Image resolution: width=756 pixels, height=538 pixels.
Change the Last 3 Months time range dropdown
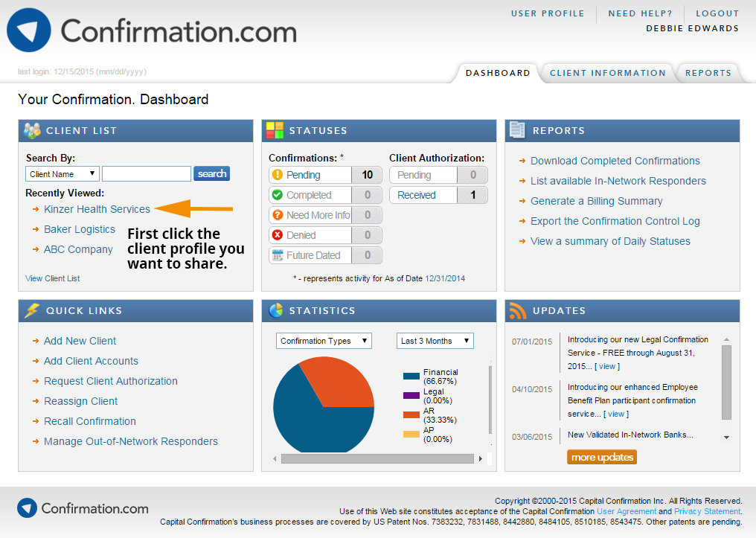point(435,340)
